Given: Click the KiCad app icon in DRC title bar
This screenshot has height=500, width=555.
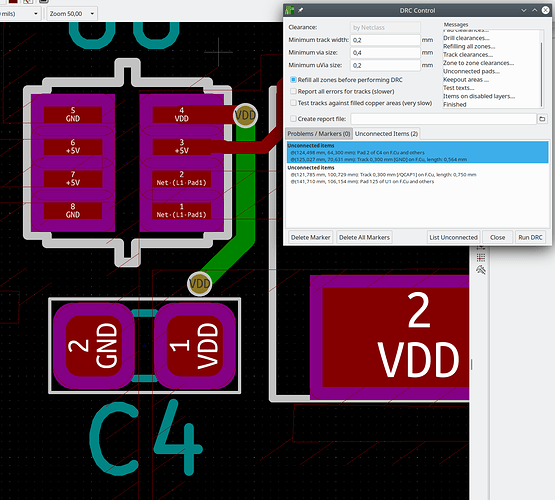Looking at the screenshot, I should tap(290, 10).
